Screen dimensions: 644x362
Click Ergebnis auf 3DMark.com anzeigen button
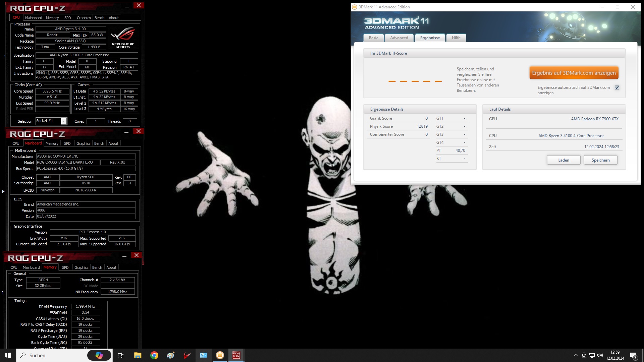574,73
